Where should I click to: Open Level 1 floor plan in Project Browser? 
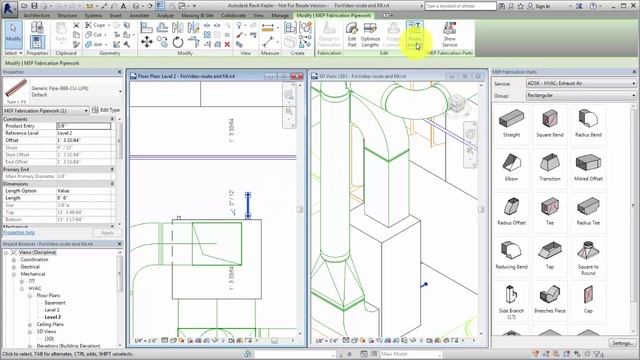(x=52, y=310)
